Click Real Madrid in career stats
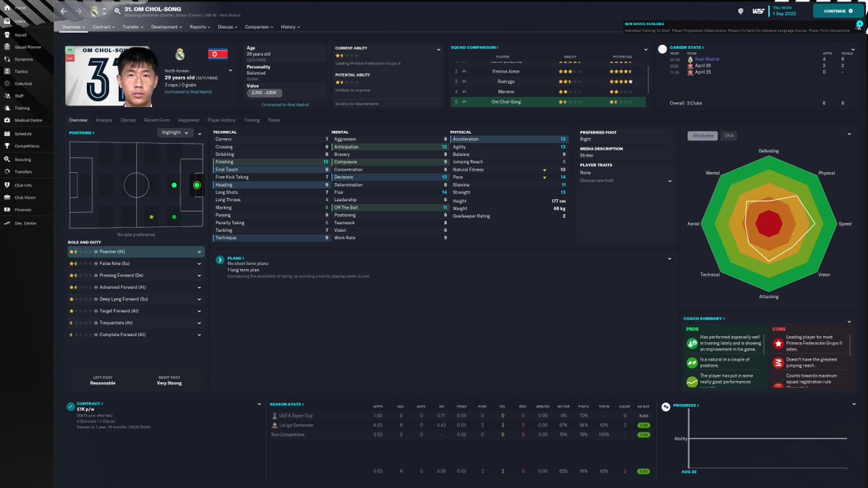This screenshot has height=488, width=868. pyautogui.click(x=707, y=59)
